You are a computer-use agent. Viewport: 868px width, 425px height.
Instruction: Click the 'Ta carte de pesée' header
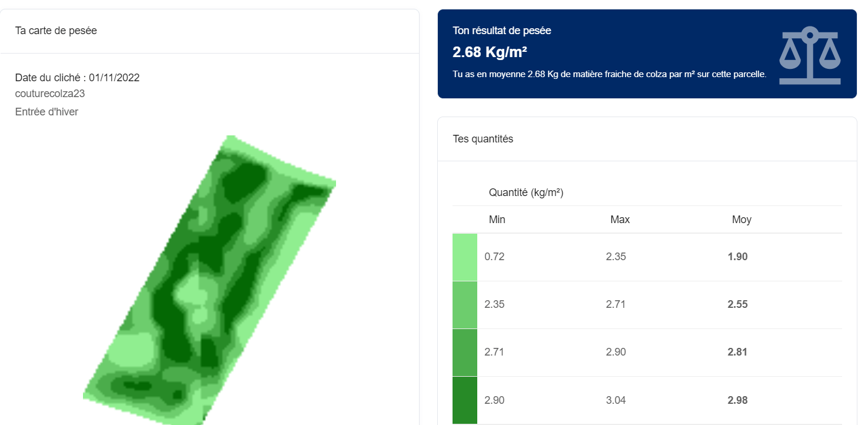(x=56, y=31)
